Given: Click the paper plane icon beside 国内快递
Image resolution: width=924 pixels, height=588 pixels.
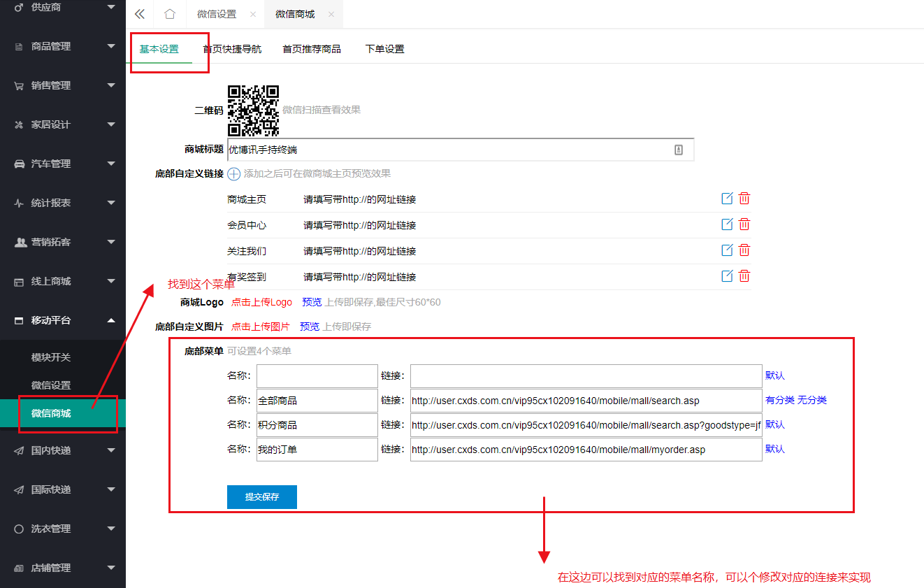Looking at the screenshot, I should (19, 450).
